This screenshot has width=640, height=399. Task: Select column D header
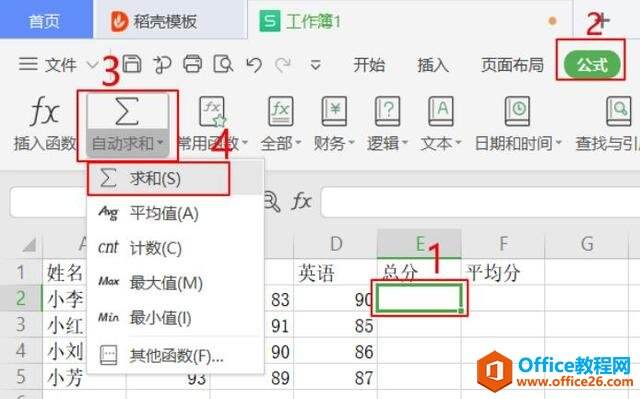pyautogui.click(x=336, y=244)
